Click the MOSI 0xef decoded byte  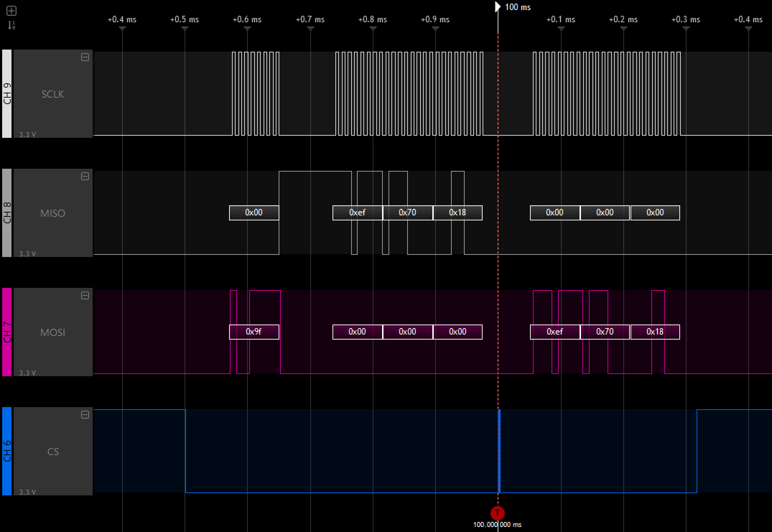coord(555,332)
